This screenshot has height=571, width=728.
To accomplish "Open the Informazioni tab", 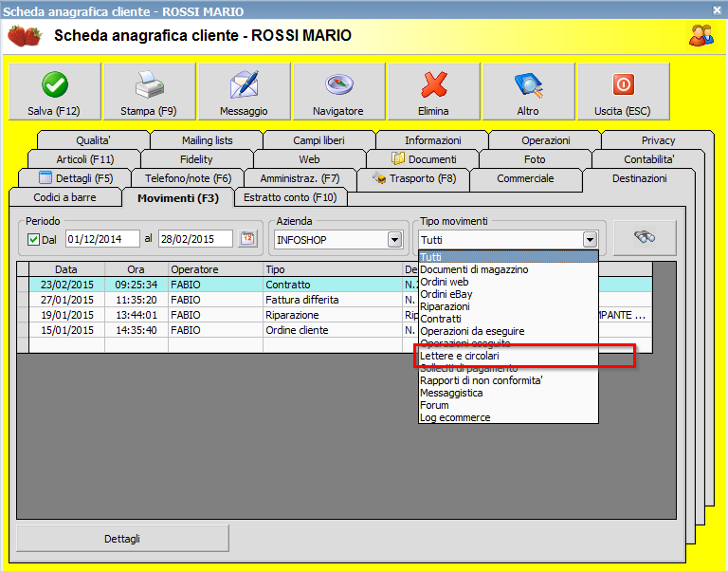I will [432, 140].
